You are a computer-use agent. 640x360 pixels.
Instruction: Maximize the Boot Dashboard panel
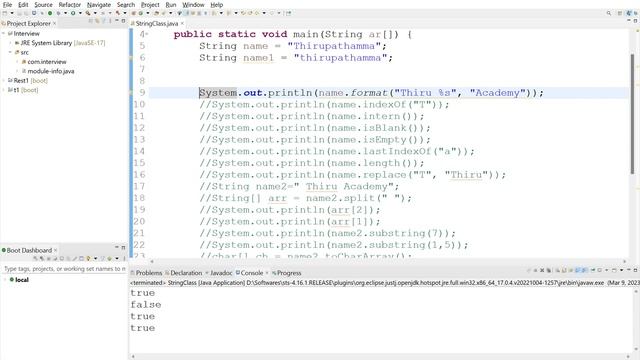click(x=123, y=247)
